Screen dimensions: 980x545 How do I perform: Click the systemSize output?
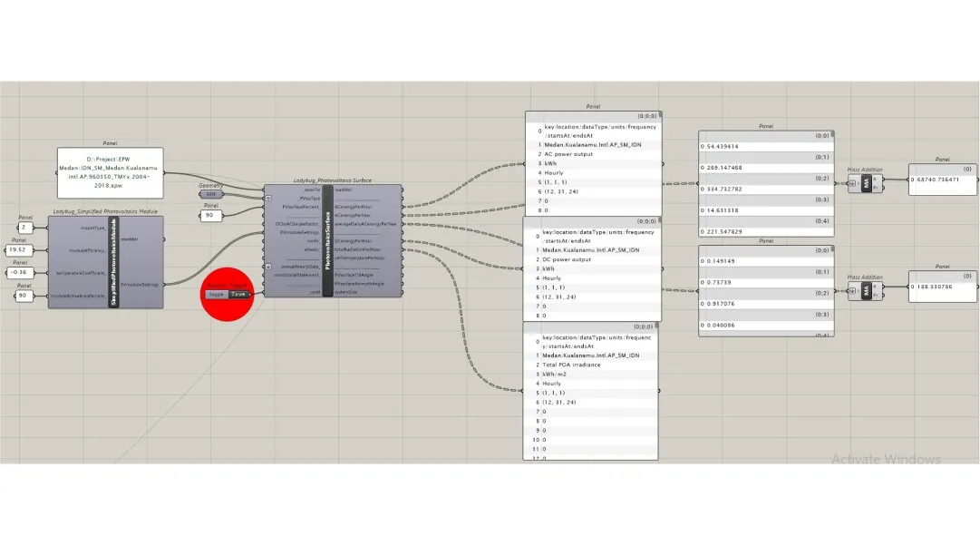tap(346, 292)
